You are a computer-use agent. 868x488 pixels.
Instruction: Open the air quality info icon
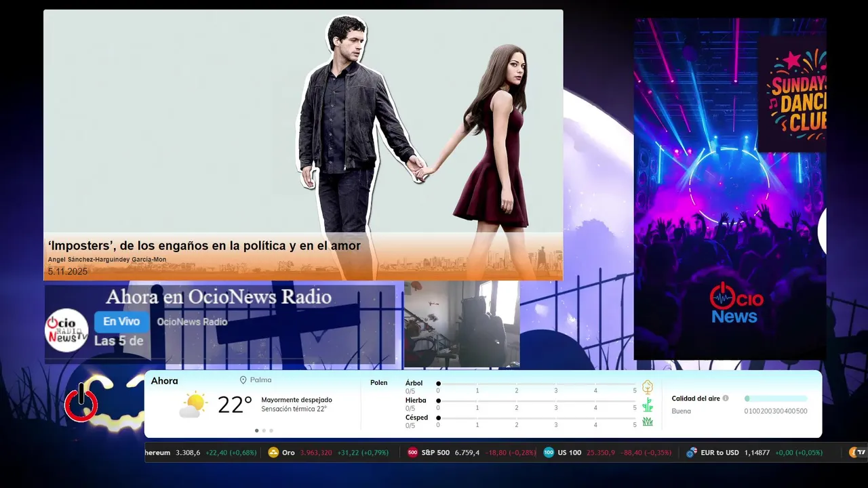pos(726,399)
